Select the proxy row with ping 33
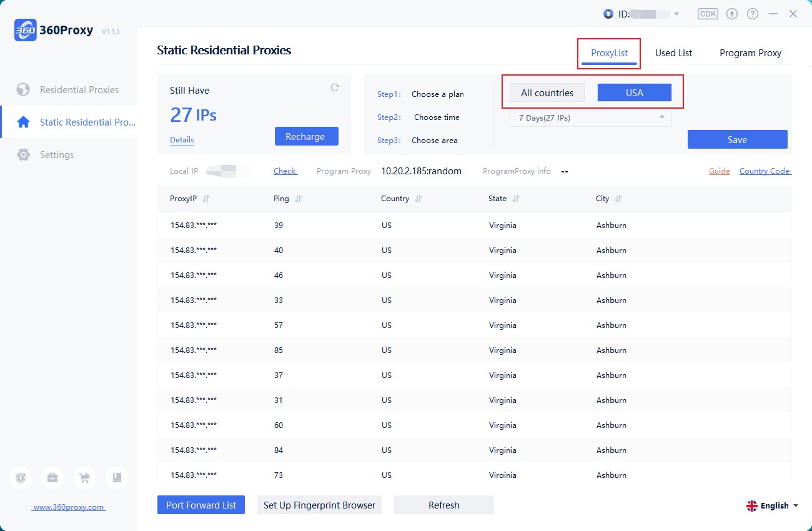This screenshot has width=812, height=531. [x=475, y=300]
